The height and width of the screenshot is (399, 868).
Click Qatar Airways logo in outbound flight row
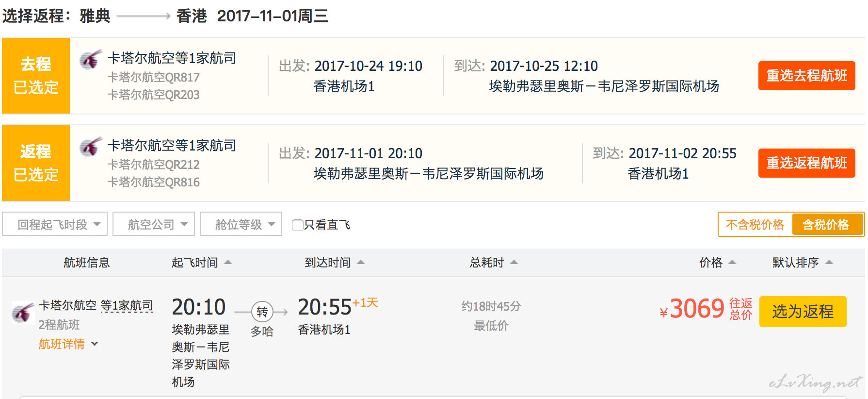coord(91,60)
